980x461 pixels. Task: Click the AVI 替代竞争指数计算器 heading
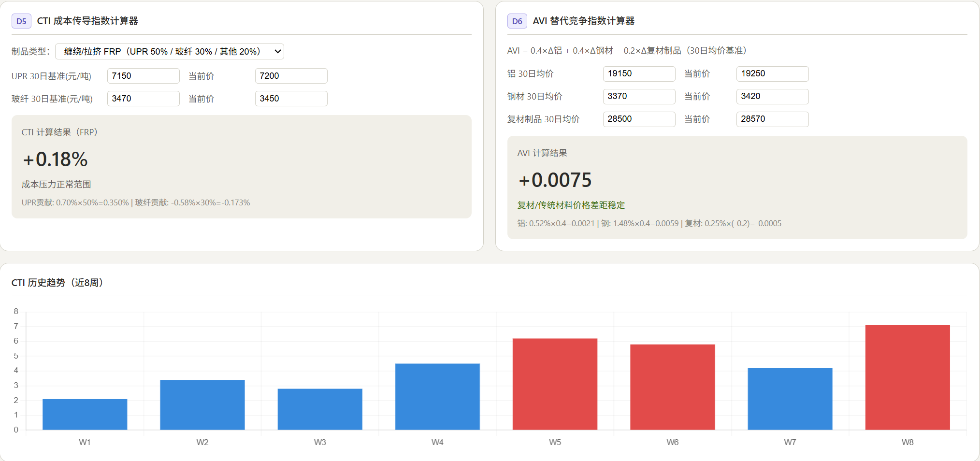click(x=584, y=21)
